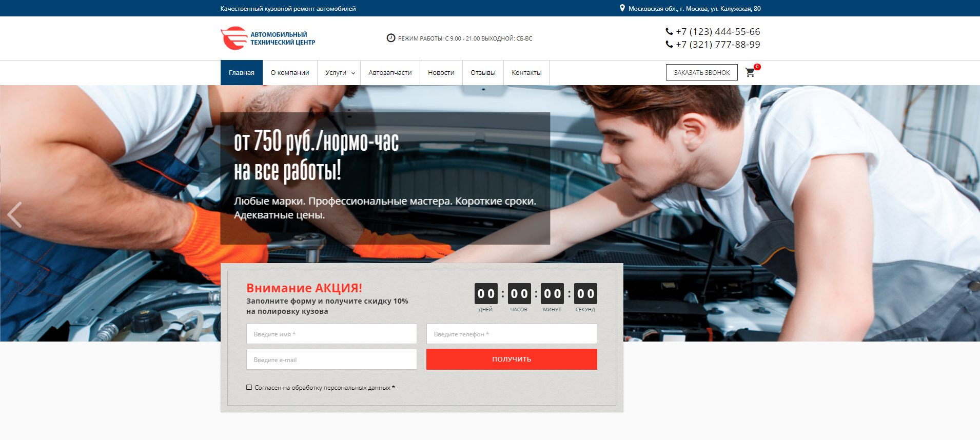
Task: Call the number +7 (123) 444-55-66
Action: click(x=718, y=31)
